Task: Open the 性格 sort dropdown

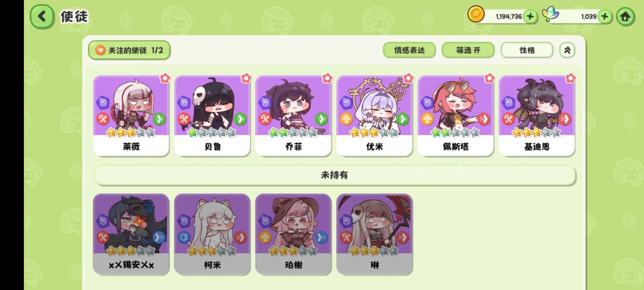Action: pyautogui.click(x=527, y=50)
